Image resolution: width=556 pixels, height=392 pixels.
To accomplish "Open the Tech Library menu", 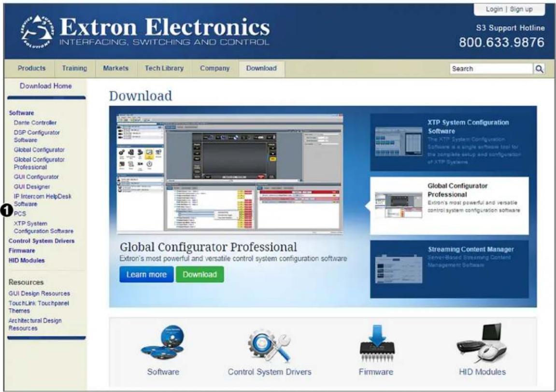I will tap(164, 68).
